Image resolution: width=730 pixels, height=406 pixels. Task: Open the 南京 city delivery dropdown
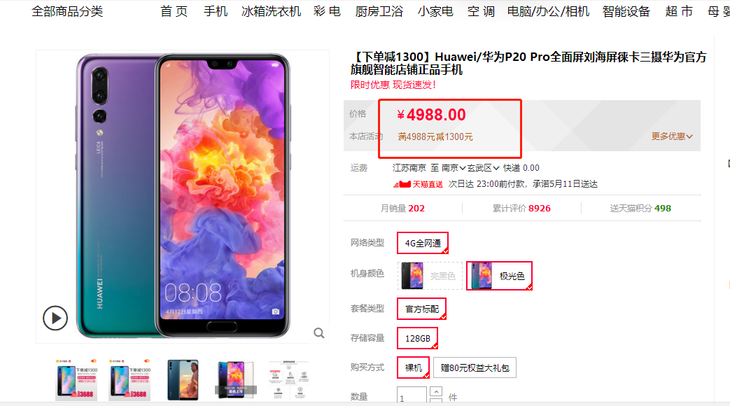(453, 168)
